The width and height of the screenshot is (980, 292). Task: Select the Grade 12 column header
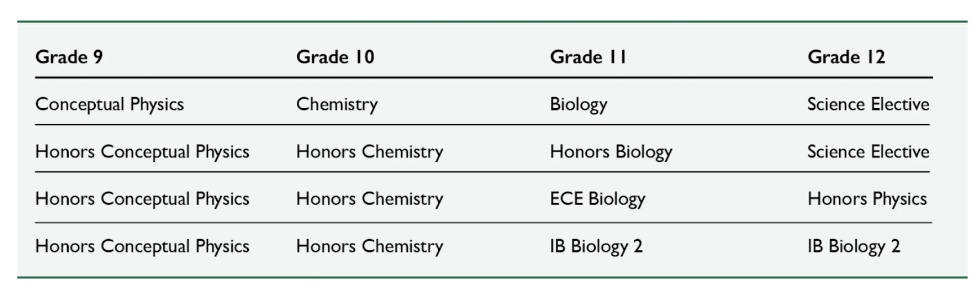846,57
